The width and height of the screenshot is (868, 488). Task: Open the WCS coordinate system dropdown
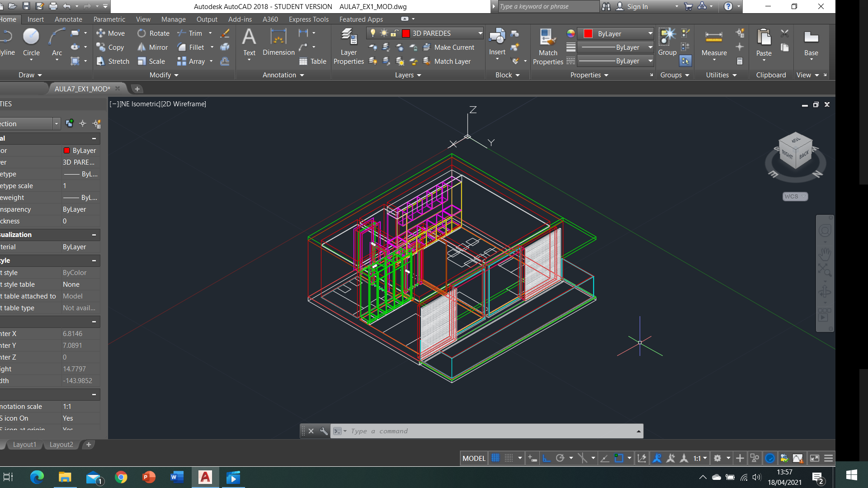pyautogui.click(x=795, y=196)
